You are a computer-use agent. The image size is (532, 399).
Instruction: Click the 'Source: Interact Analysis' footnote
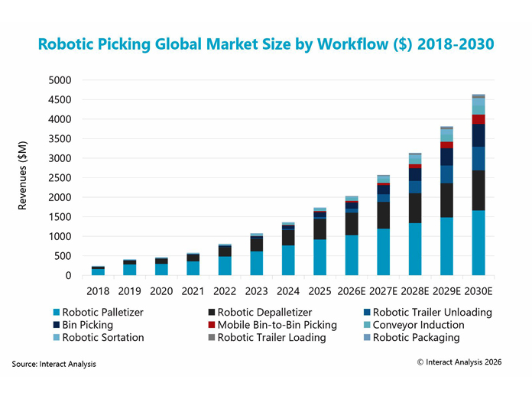(x=54, y=364)
